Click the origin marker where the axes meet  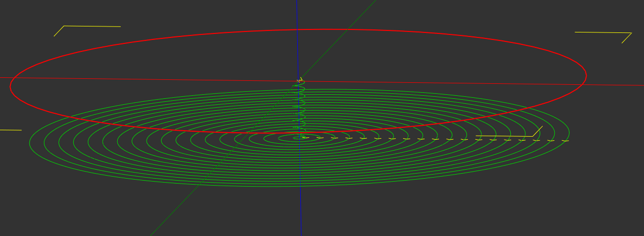pyautogui.click(x=299, y=81)
